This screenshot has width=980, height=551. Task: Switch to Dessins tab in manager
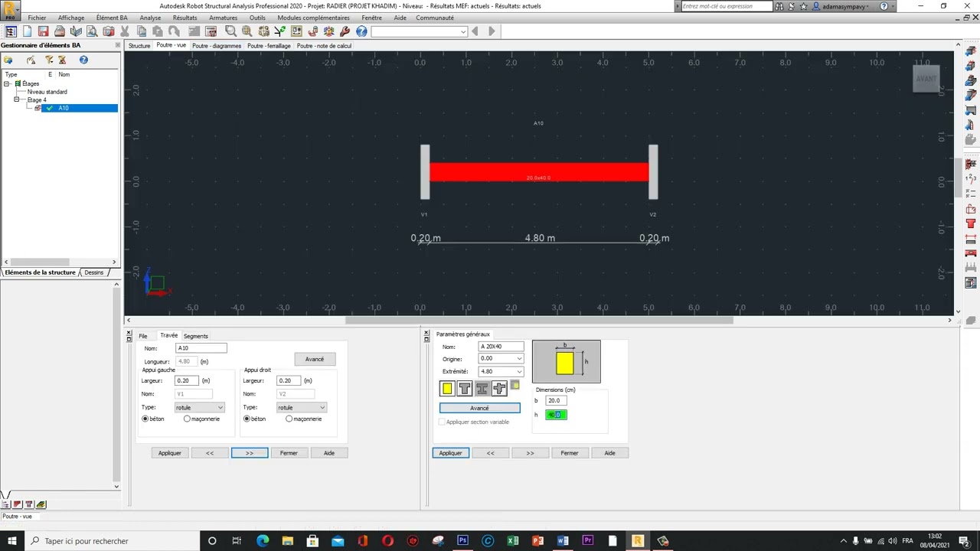(x=94, y=272)
